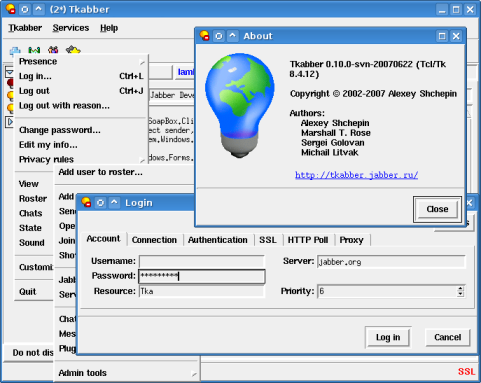This screenshot has width=481, height=383.
Task: Click the Close button in About
Action: (x=437, y=209)
